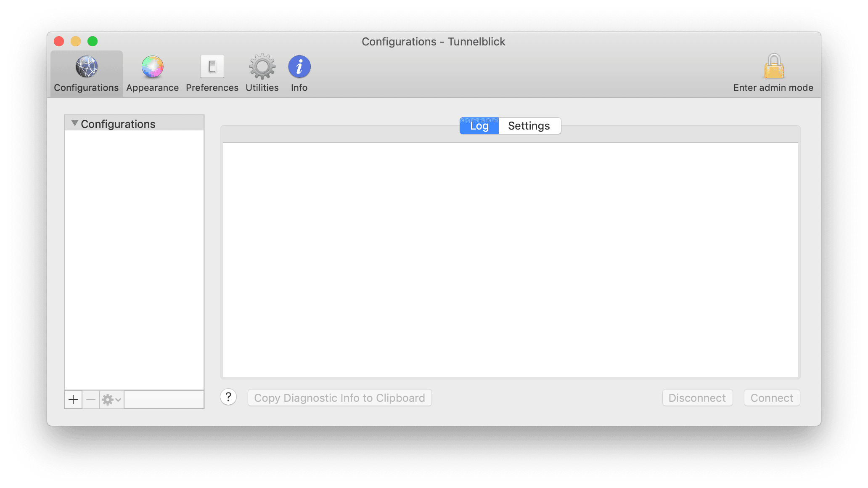Switch to the Log tab
The width and height of the screenshot is (868, 488).
[479, 126]
